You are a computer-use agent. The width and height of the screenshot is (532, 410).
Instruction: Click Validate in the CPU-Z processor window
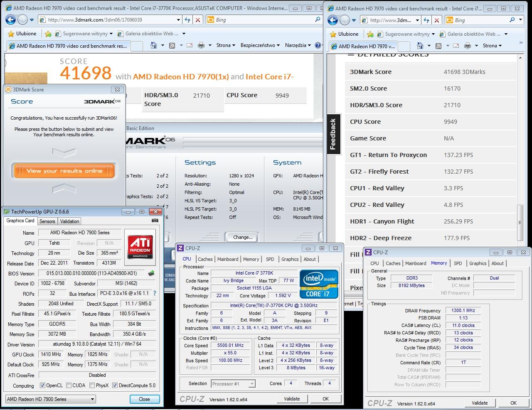click(x=292, y=399)
